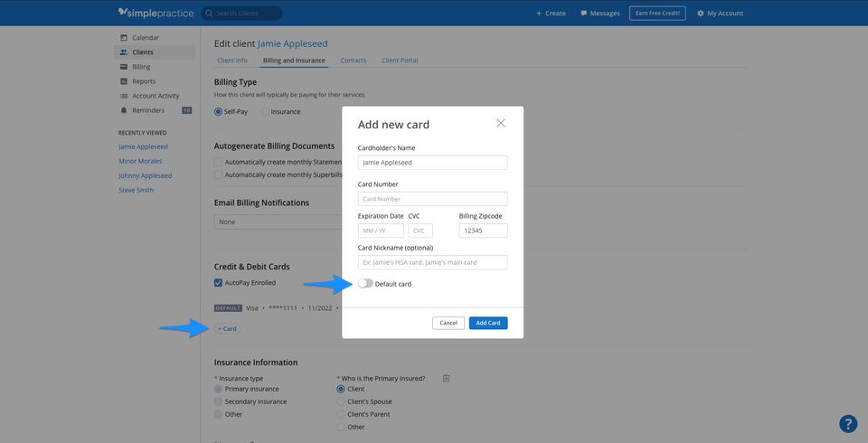
Task: Click the Add Card button
Action: pos(488,323)
